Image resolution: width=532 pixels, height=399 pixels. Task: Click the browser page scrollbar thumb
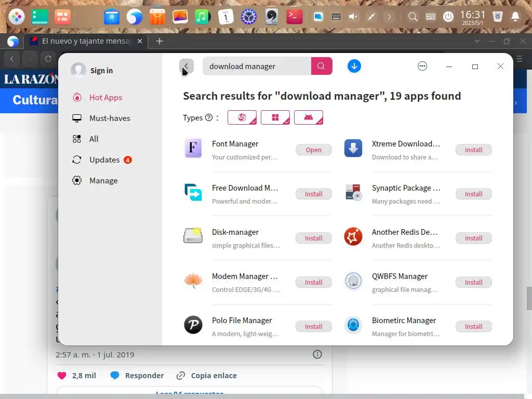coord(529,298)
